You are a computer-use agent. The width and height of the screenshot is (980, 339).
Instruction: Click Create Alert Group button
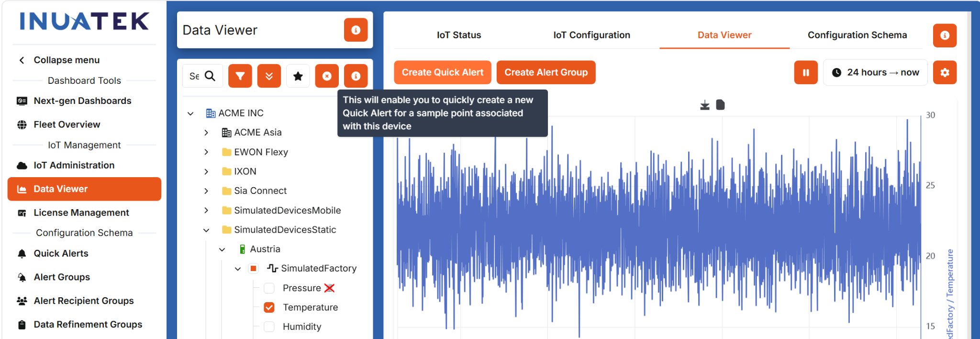pyautogui.click(x=546, y=72)
